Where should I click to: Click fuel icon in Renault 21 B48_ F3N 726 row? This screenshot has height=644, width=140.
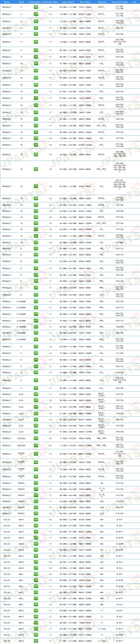tap(36, 281)
